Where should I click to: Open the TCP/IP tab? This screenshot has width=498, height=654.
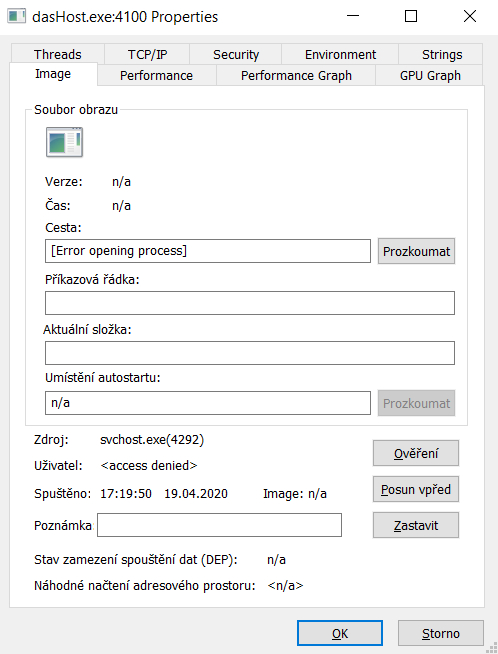147,54
